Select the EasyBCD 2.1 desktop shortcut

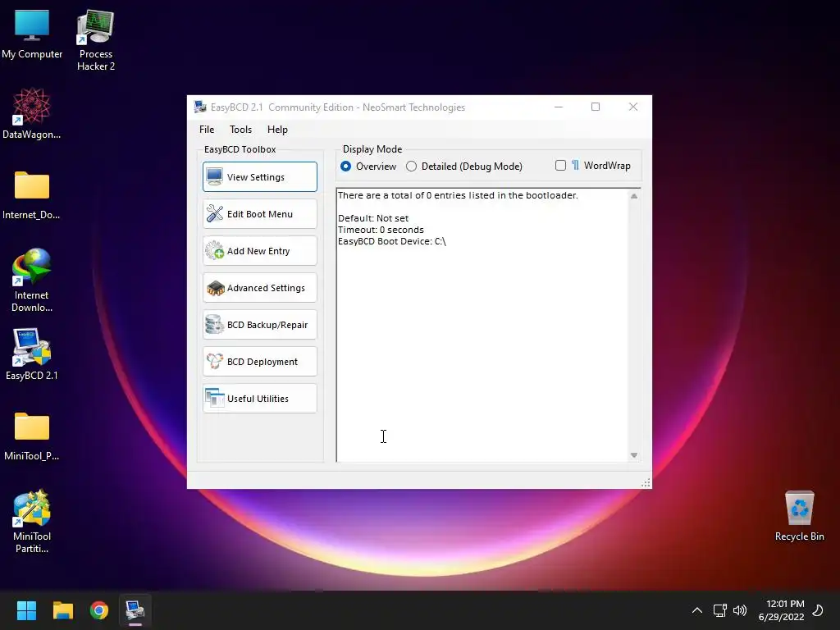(x=32, y=354)
